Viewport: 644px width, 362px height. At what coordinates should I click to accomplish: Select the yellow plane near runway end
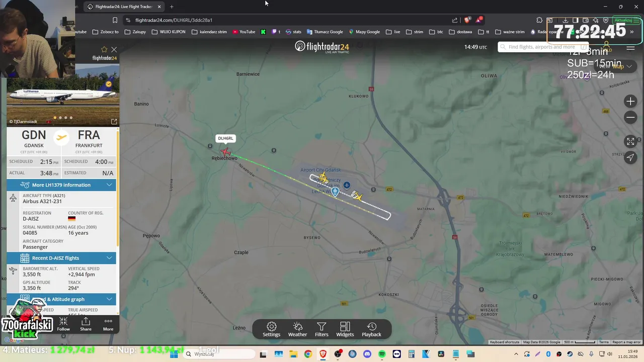coord(357,196)
